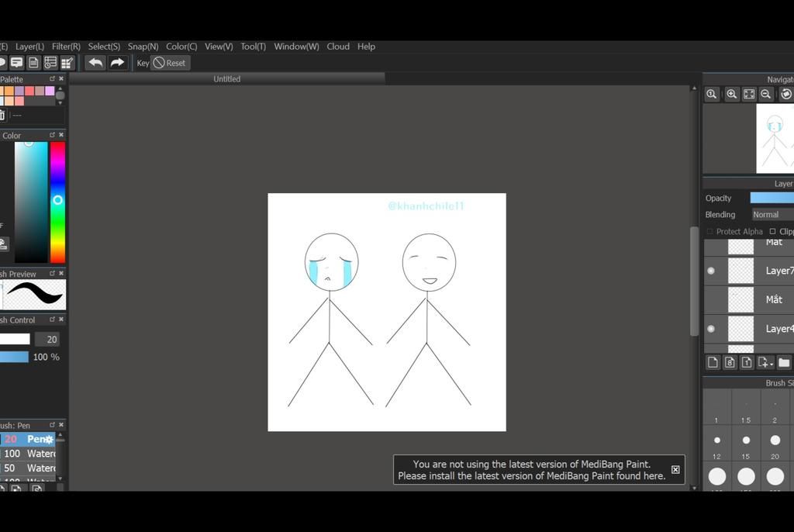
Task: Click the brush opacity slider at 100 %
Action: [x=14, y=357]
